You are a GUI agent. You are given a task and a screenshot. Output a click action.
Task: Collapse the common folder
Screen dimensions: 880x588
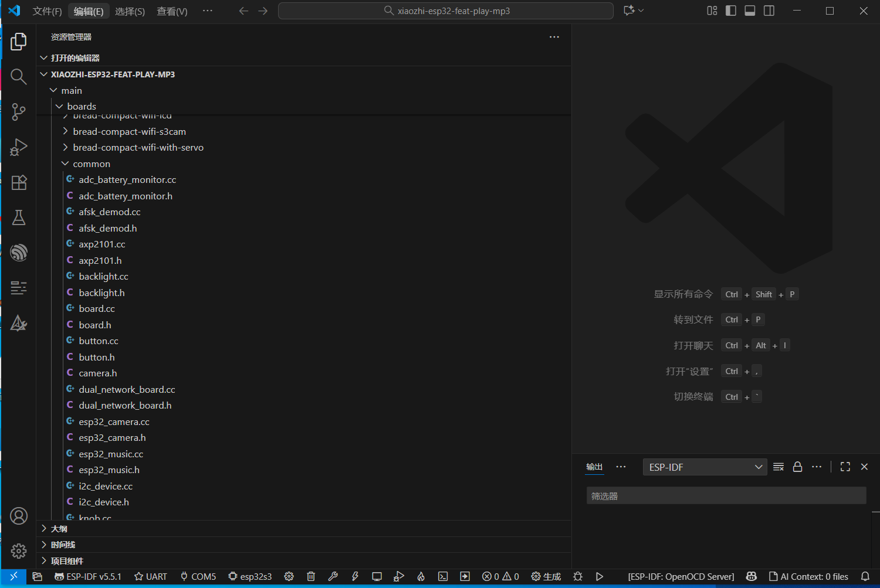[91, 164]
